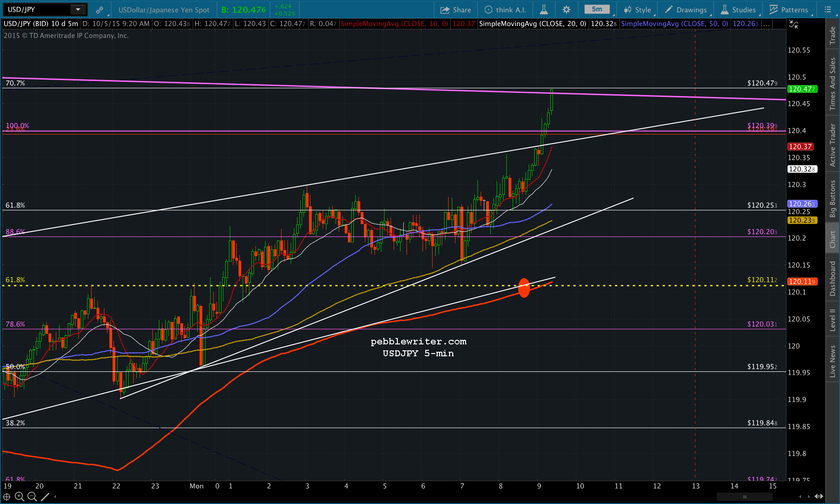Select the crosshair pan tool icon
840x504 pixels.
coord(7,497)
